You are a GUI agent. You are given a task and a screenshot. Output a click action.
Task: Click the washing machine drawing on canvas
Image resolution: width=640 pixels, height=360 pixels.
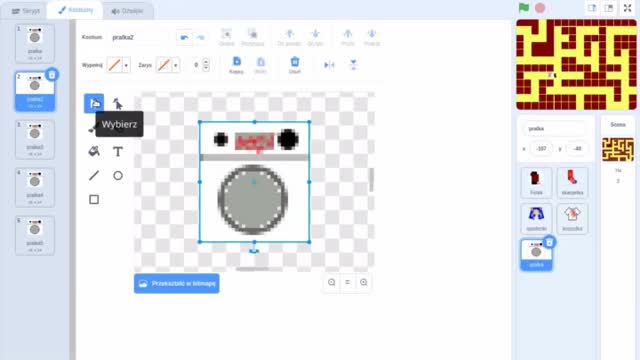tap(254, 182)
